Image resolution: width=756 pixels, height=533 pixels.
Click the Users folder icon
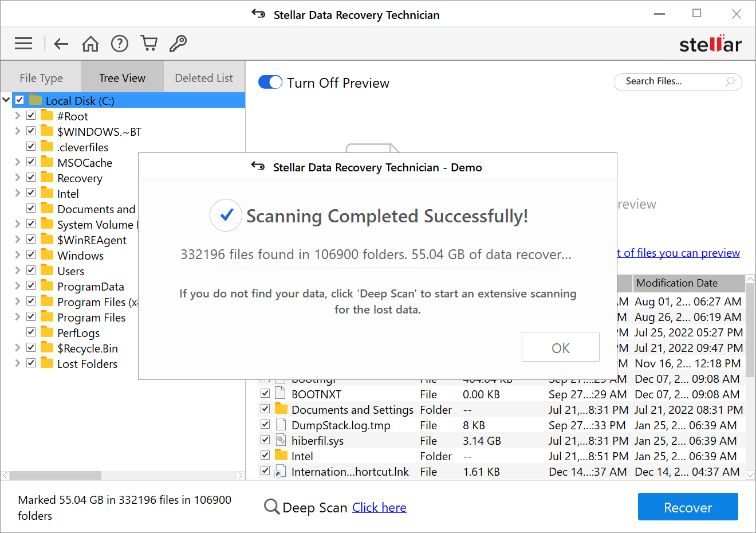[x=47, y=271]
